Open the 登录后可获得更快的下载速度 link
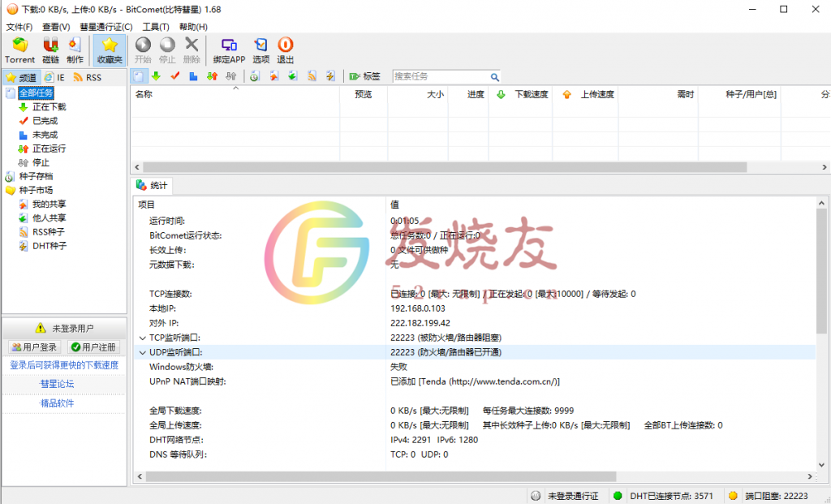The width and height of the screenshot is (831, 504). pos(64,365)
